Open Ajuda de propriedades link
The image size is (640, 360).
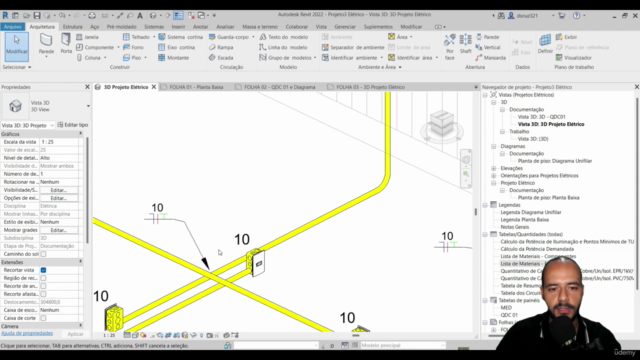click(x=27, y=333)
